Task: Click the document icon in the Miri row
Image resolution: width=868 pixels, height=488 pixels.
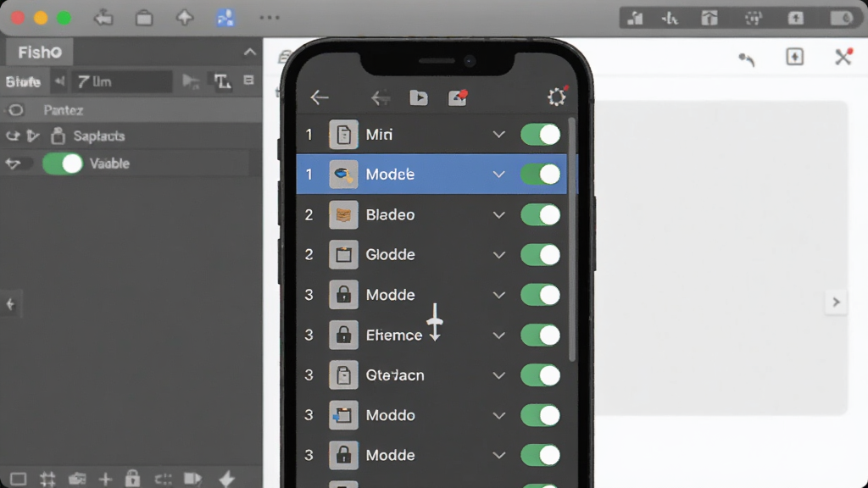Action: (343, 135)
